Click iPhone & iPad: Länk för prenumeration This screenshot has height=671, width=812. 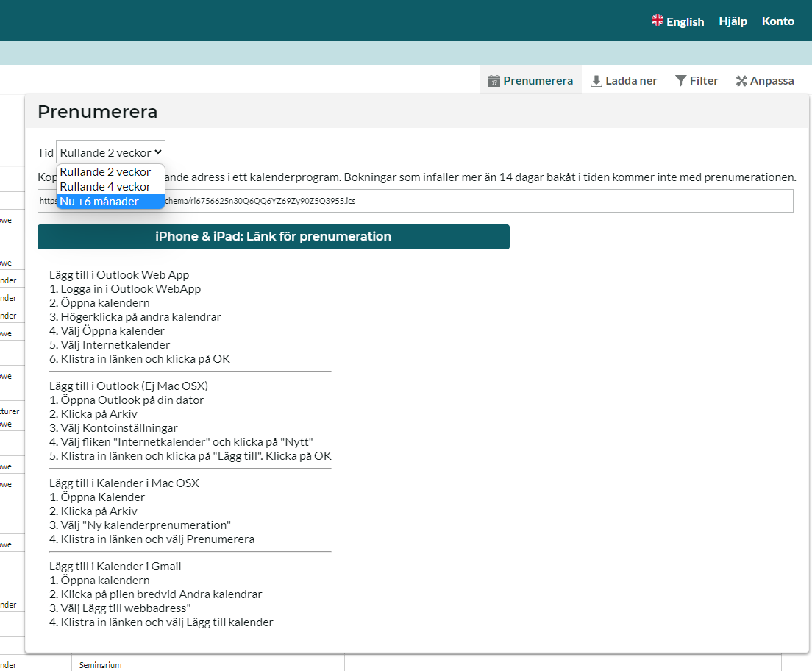pos(274,237)
